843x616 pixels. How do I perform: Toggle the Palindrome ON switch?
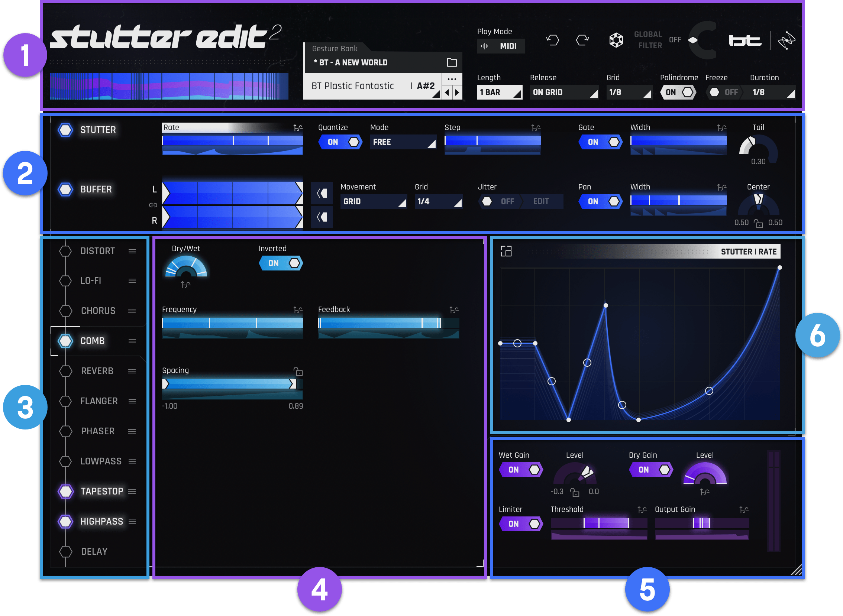[678, 92]
